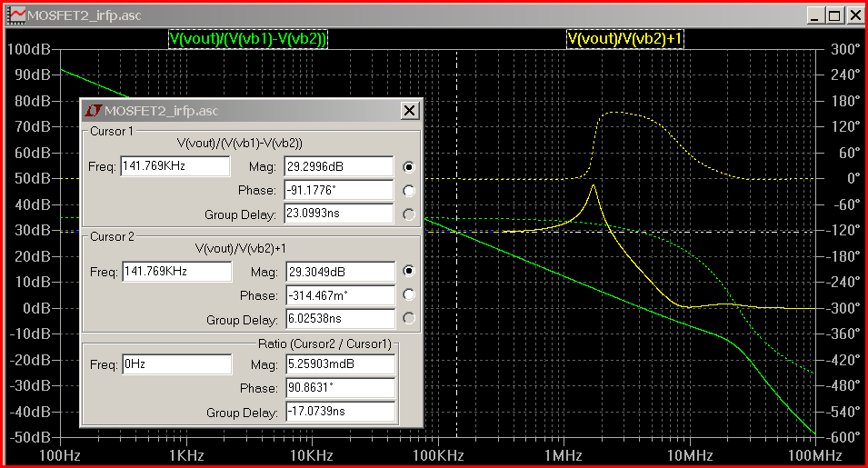Click Cursor 2 Phase field -314.467m°
This screenshot has width=868, height=468.
pos(341,295)
